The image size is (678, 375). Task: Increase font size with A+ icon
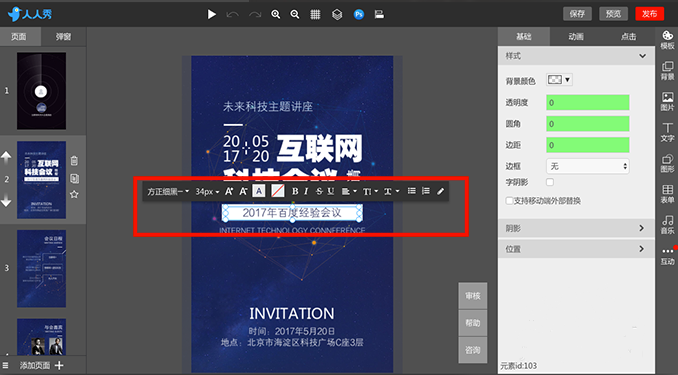229,191
